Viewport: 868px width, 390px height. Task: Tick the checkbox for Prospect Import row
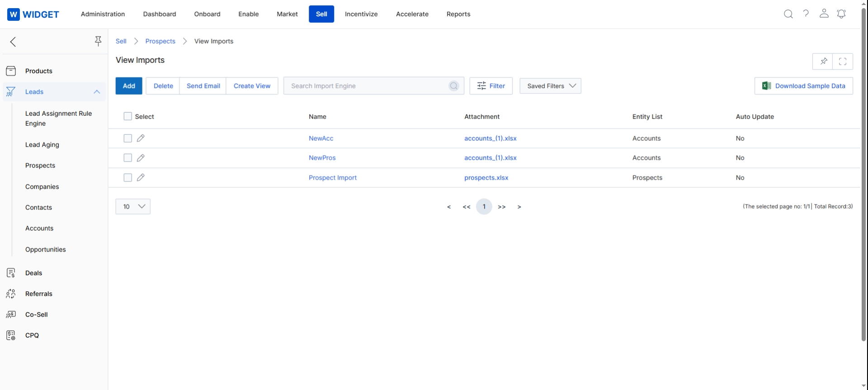pos(128,177)
